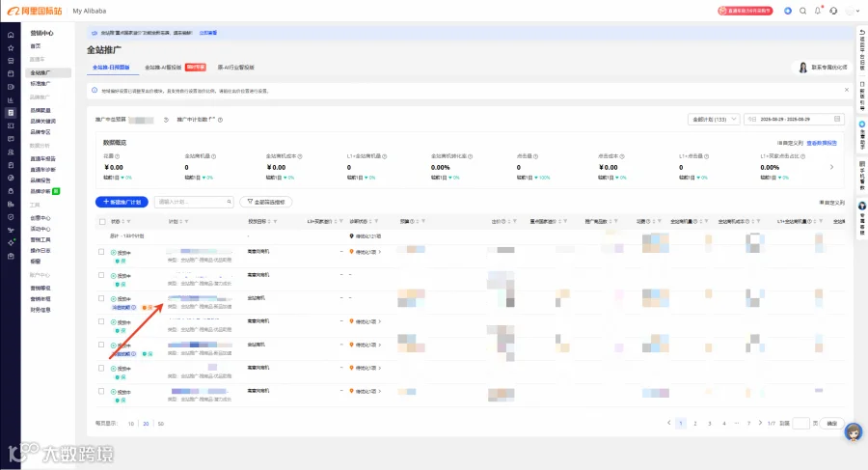
Task: Click the refresh icon beside total budget
Action: pyautogui.click(x=166, y=120)
